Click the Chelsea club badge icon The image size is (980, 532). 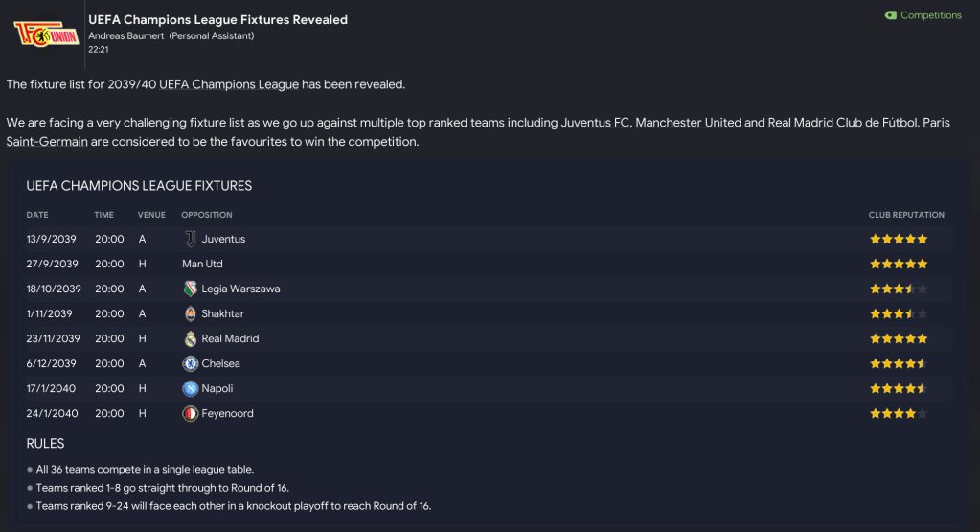(190, 363)
